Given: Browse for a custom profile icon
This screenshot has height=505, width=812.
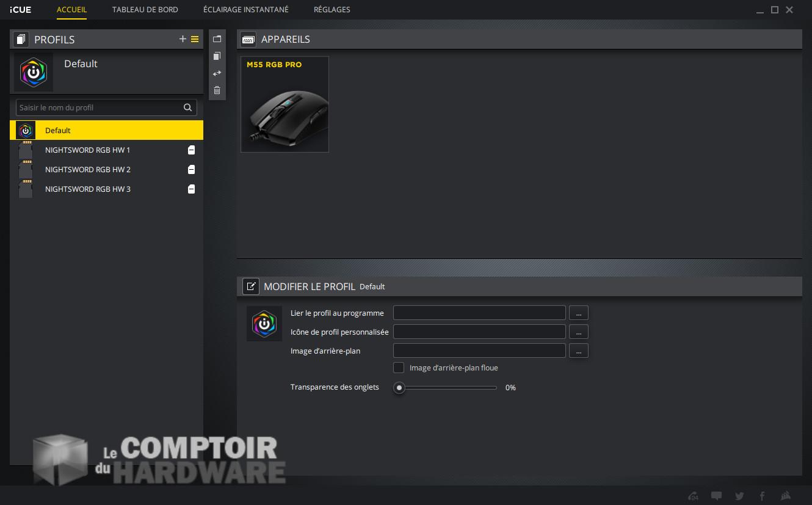Looking at the screenshot, I should tap(578, 332).
